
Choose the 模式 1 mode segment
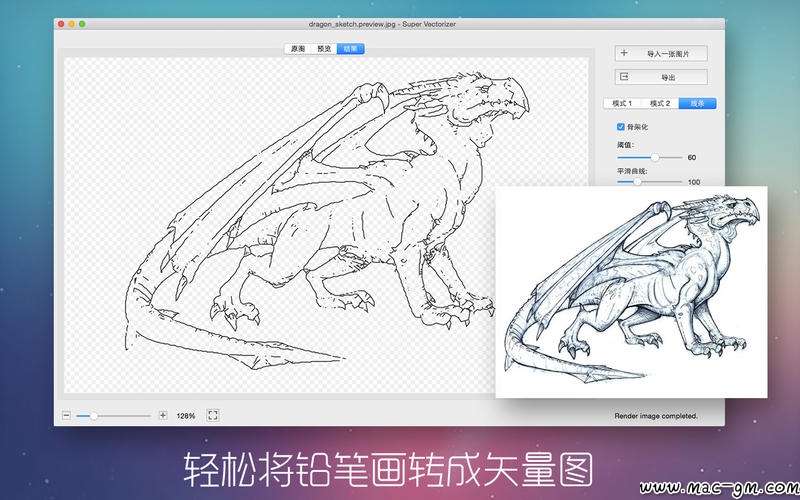tap(622, 104)
